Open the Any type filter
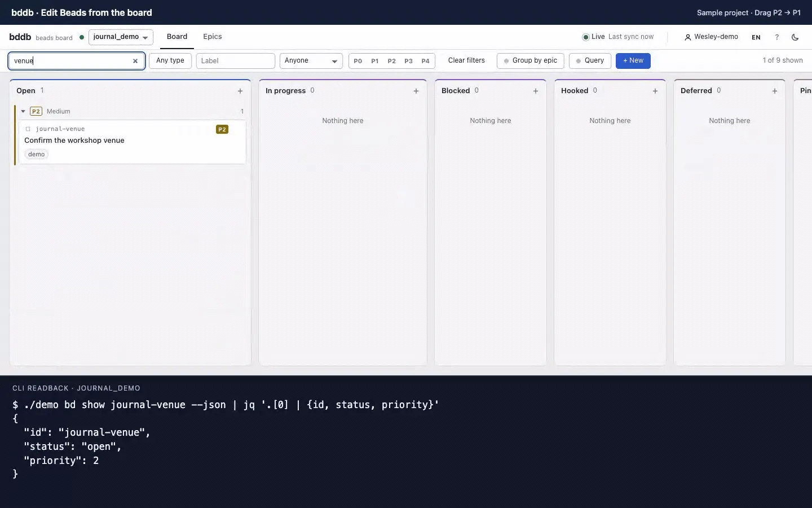The width and height of the screenshot is (812, 508). [170, 60]
